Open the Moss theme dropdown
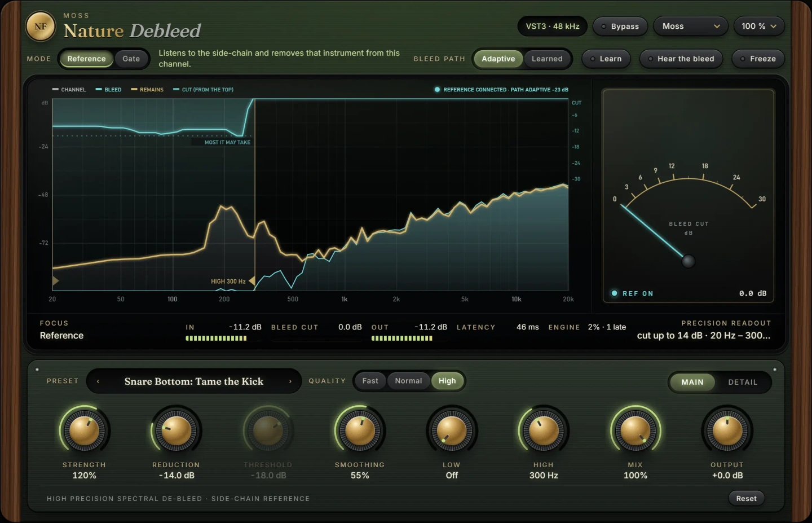Viewport: 812px width, 523px height. (691, 27)
